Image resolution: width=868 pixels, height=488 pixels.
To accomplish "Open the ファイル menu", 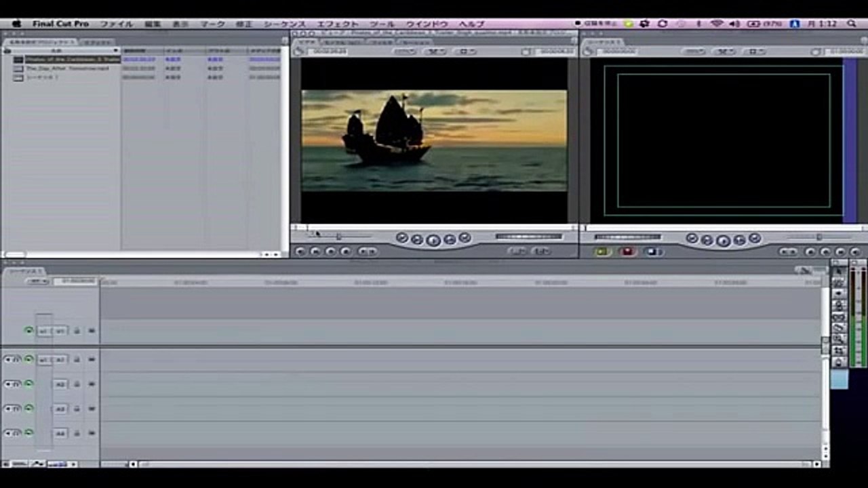I will tap(117, 24).
